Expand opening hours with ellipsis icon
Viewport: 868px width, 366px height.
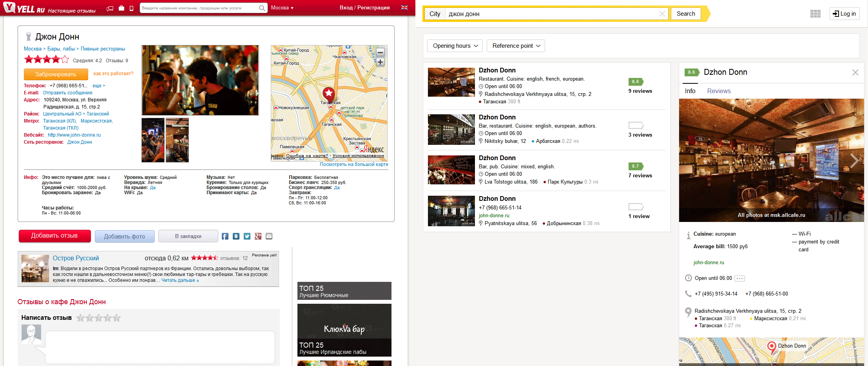pyautogui.click(x=739, y=278)
